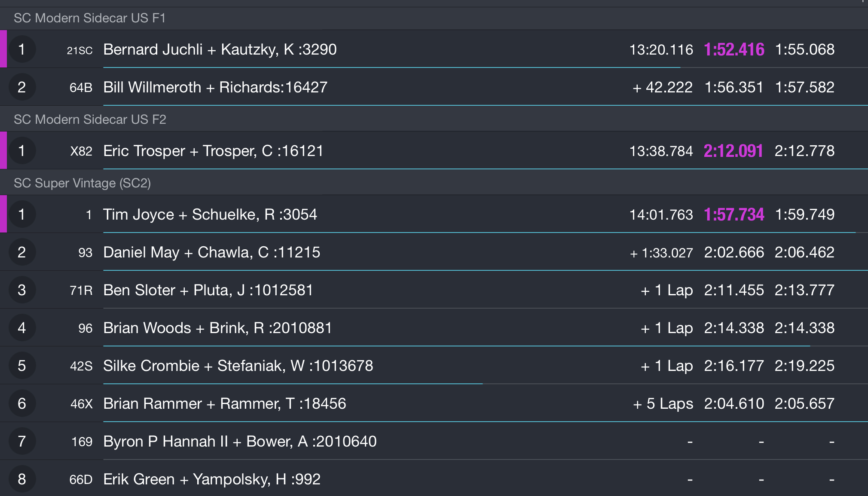Select the Tim Joyce + Schuelke row
The width and height of the screenshot is (868, 496).
point(434,214)
